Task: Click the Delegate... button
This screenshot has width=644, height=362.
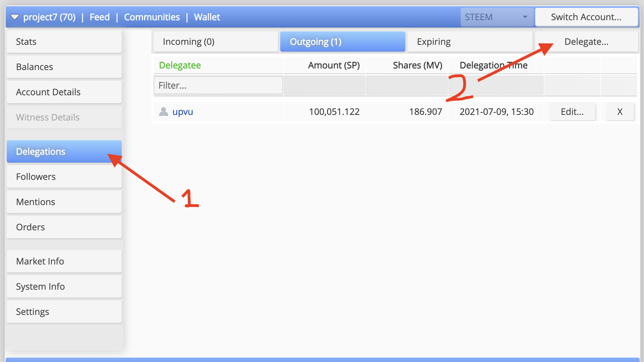Action: coord(586,42)
